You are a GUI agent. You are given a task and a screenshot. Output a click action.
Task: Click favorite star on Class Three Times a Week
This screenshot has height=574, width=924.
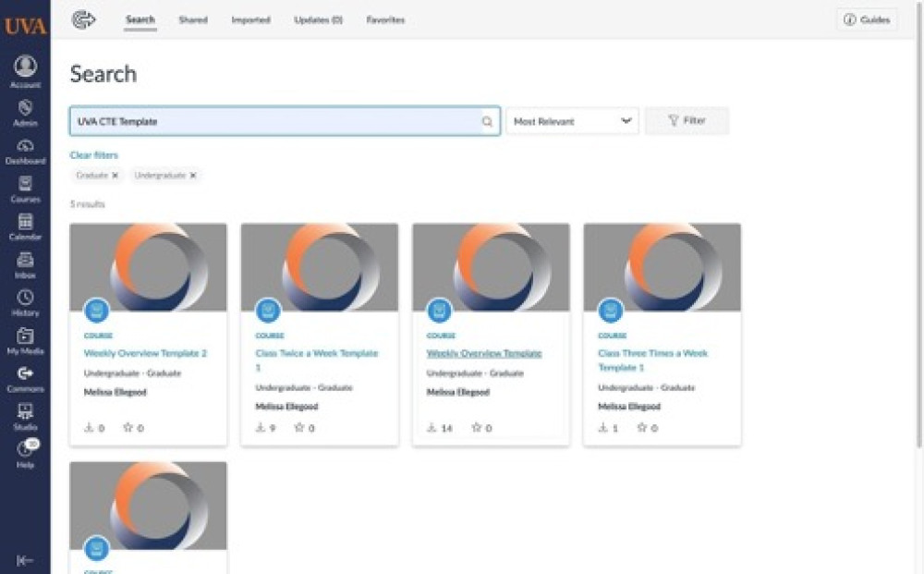click(642, 427)
